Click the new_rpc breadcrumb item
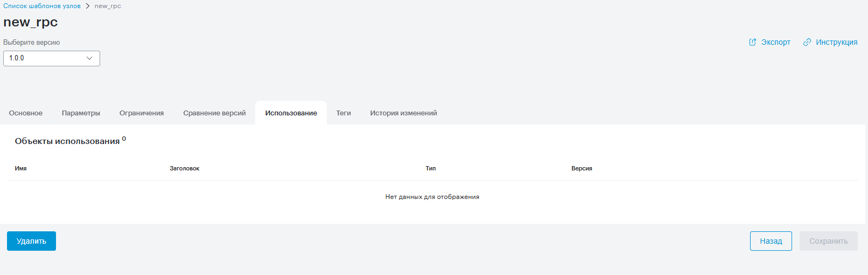Screen dimensions: 868x275 point(108,6)
